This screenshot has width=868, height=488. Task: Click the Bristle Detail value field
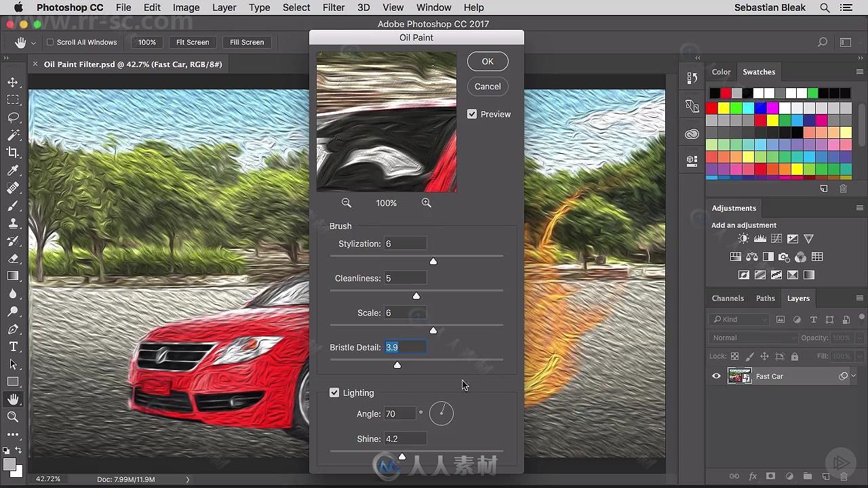click(405, 347)
